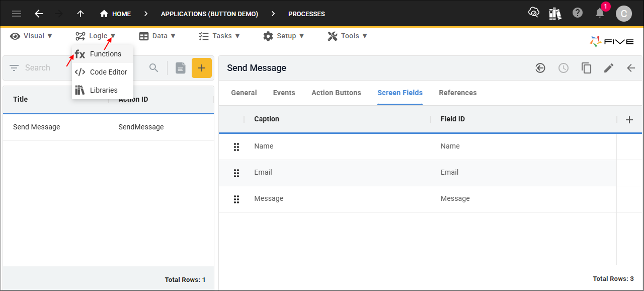Add a new process with plus button
This screenshot has height=291, width=644.
pyautogui.click(x=202, y=68)
